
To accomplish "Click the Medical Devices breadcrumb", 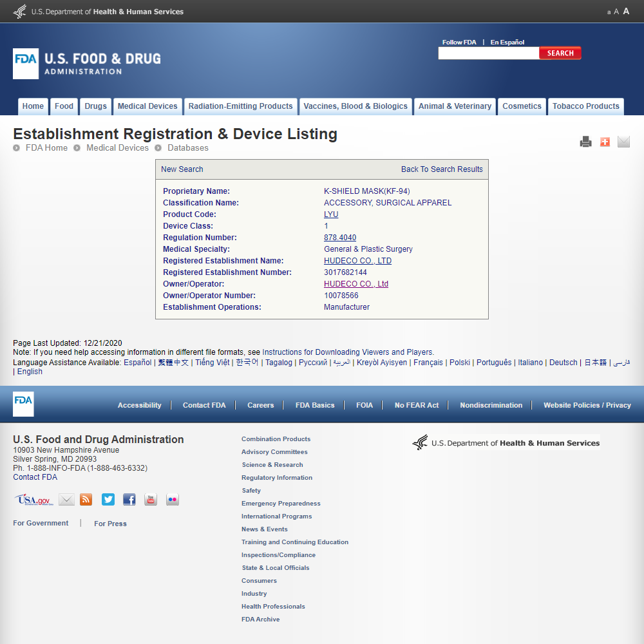I will point(117,148).
